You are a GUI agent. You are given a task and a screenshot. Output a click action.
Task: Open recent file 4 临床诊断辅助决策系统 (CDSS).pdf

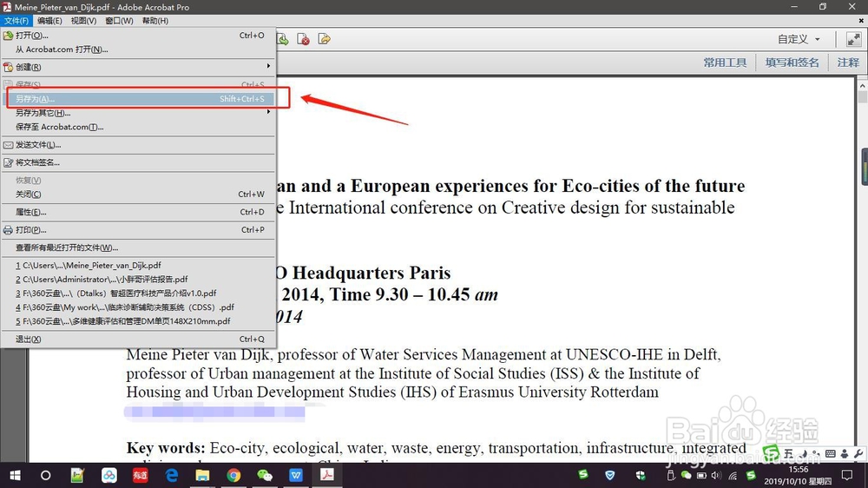click(x=138, y=307)
